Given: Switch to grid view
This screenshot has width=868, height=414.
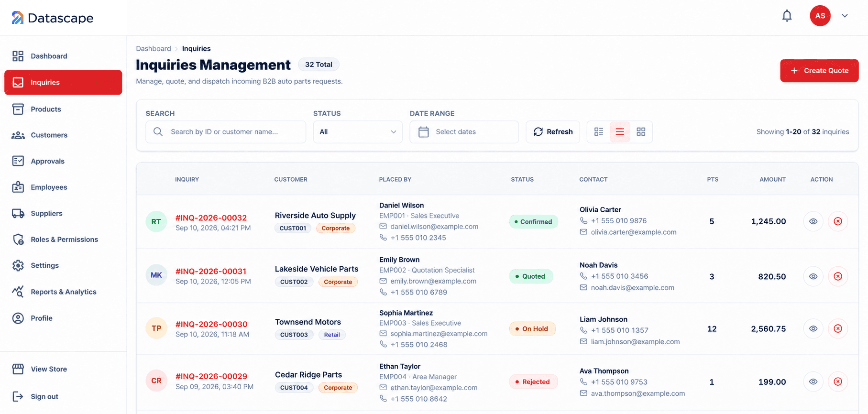Looking at the screenshot, I should tap(641, 132).
